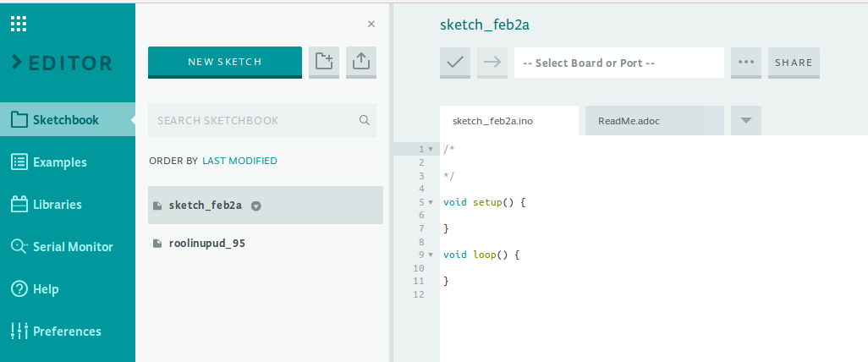Click the New Sketch button
Image resolution: width=868 pixels, height=362 pixels.
[x=225, y=62]
